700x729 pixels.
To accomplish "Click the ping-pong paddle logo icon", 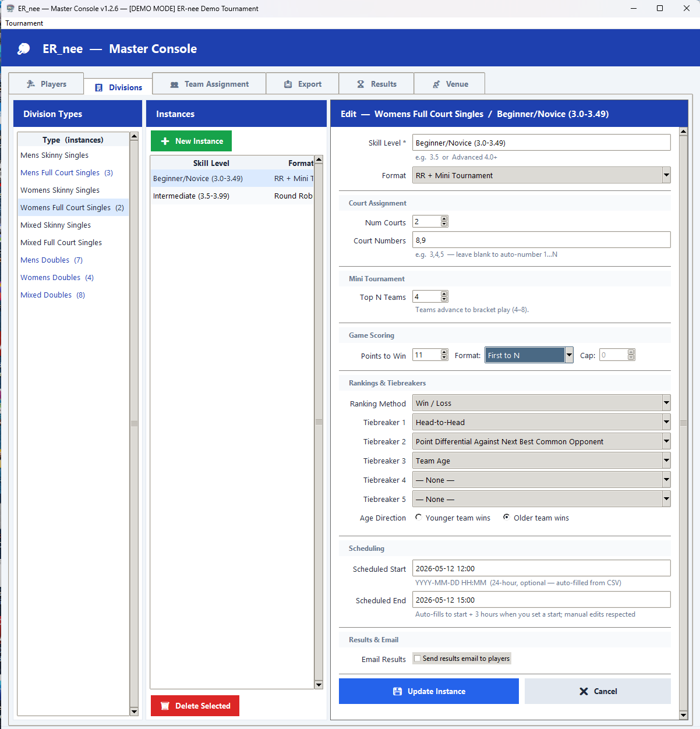I will click(x=24, y=49).
